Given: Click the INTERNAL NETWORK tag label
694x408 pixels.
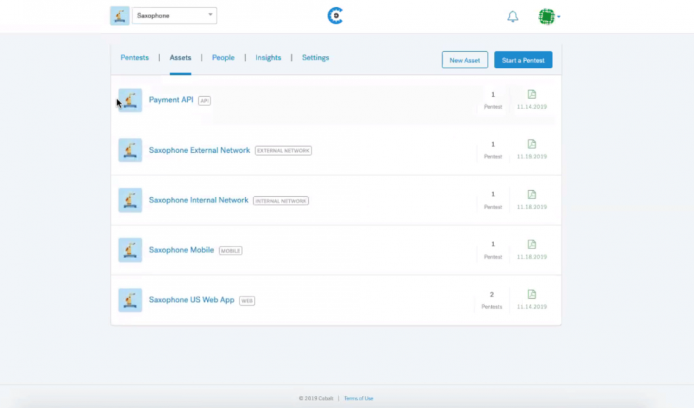Looking at the screenshot, I should pos(281,201).
